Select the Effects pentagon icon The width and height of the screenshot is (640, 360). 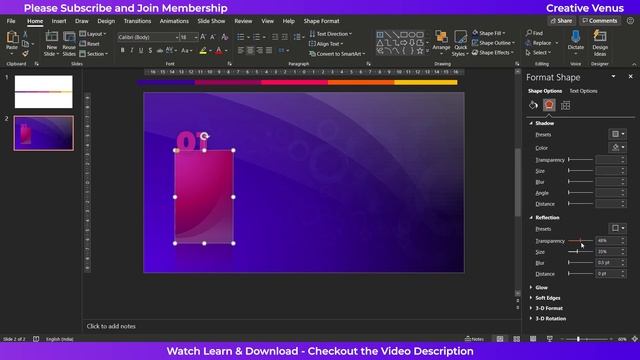coord(549,105)
